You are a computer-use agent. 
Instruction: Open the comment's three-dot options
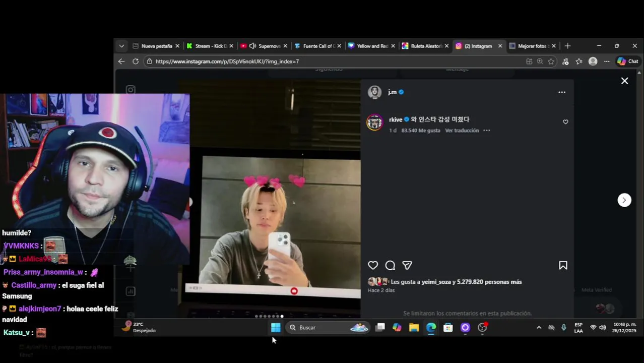pyautogui.click(x=487, y=131)
